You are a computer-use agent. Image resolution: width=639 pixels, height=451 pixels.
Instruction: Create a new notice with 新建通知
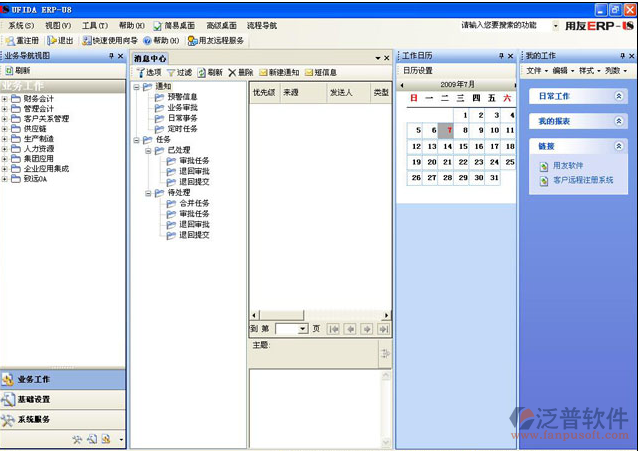tap(279, 73)
